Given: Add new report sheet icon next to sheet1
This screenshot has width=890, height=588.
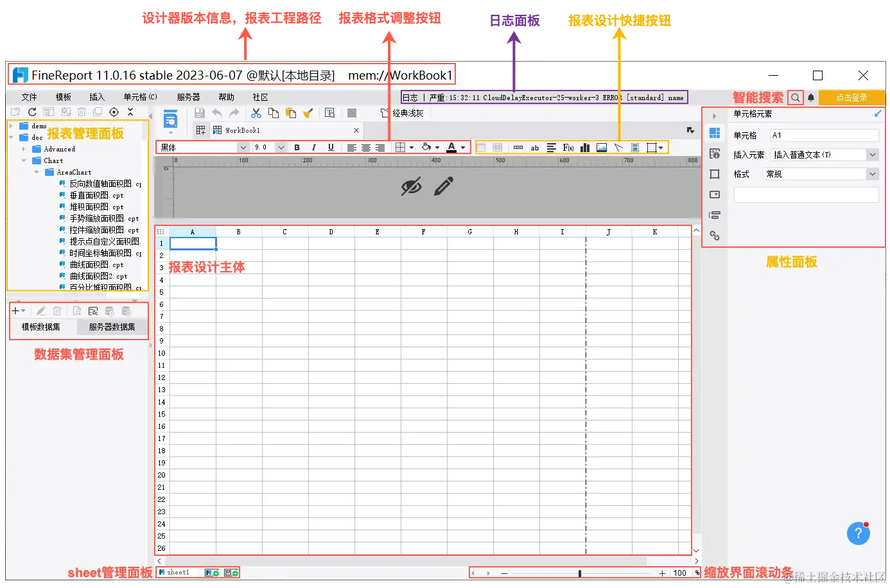Looking at the screenshot, I should (x=212, y=573).
